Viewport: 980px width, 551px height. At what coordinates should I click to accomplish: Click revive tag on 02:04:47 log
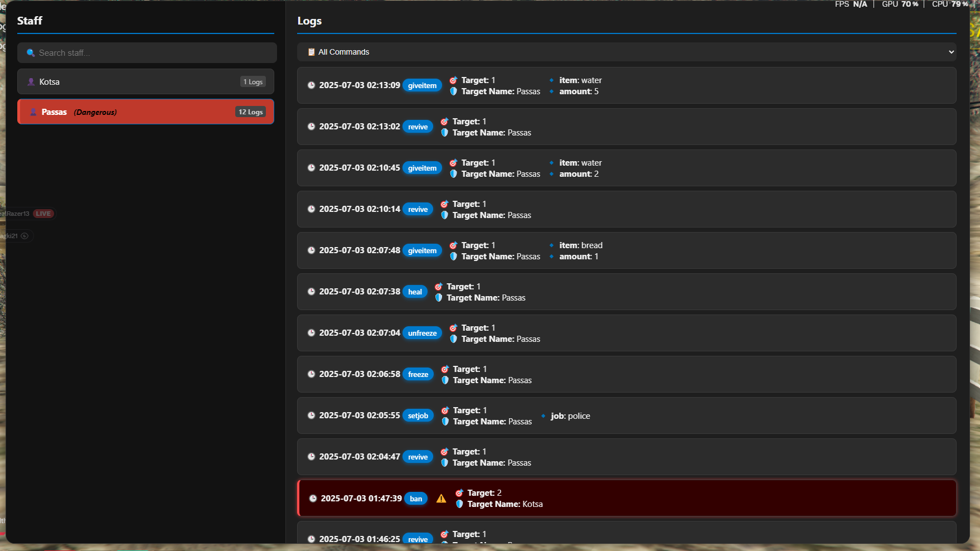tap(418, 457)
